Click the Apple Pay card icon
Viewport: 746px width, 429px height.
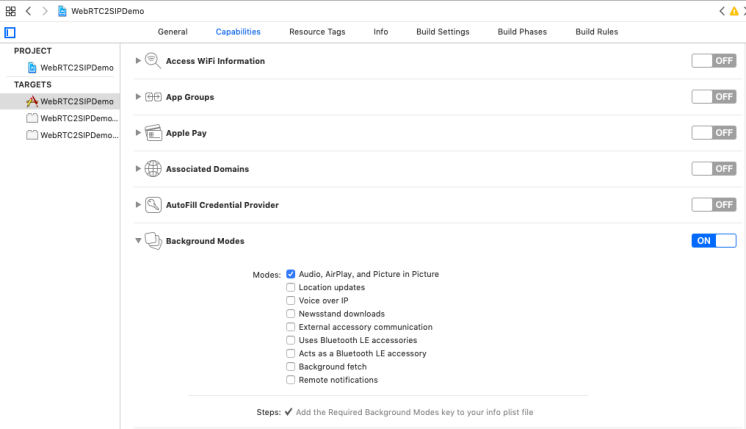[x=153, y=133]
